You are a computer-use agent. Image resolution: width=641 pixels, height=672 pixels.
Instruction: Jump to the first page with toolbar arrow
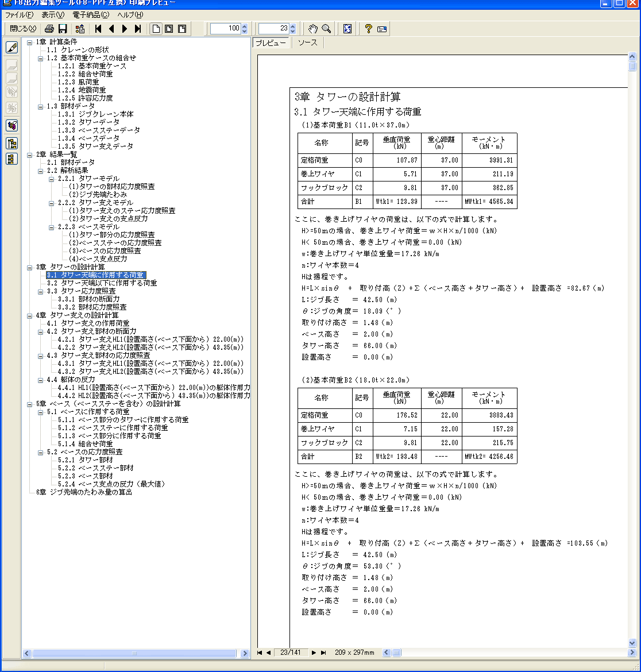click(x=98, y=29)
